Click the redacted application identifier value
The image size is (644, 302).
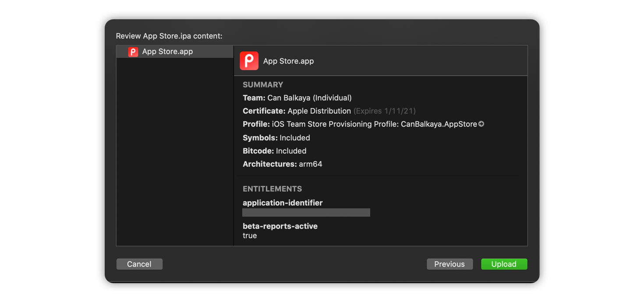[306, 212]
